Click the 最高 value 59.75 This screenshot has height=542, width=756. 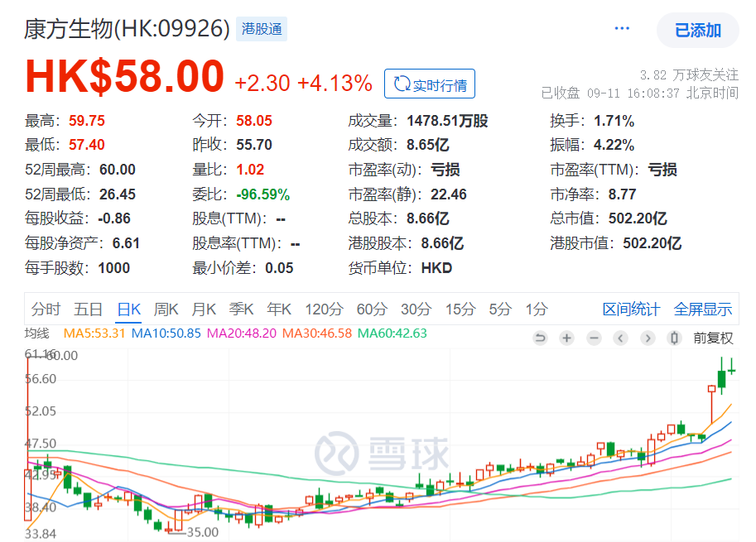87,121
